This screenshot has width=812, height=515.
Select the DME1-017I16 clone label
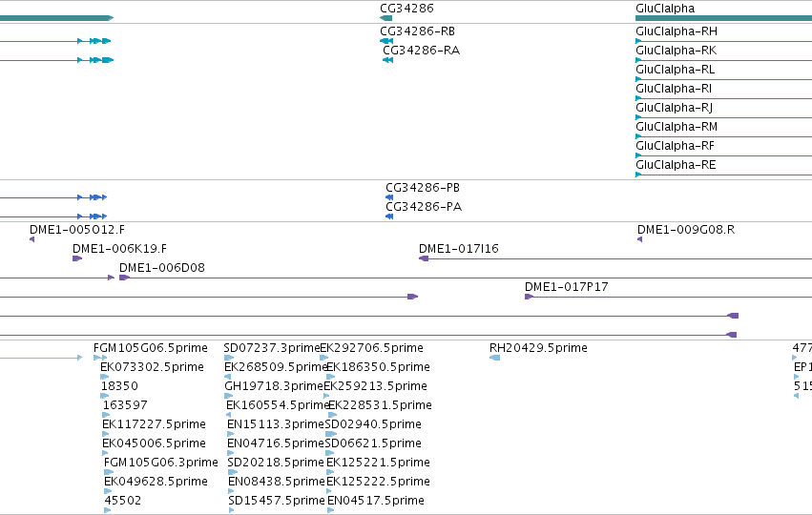pos(459,249)
